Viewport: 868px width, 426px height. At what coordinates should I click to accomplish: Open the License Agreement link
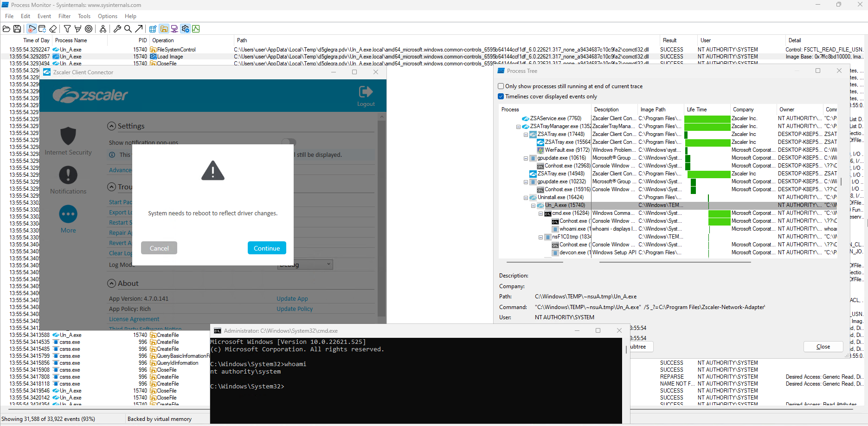pyautogui.click(x=134, y=319)
